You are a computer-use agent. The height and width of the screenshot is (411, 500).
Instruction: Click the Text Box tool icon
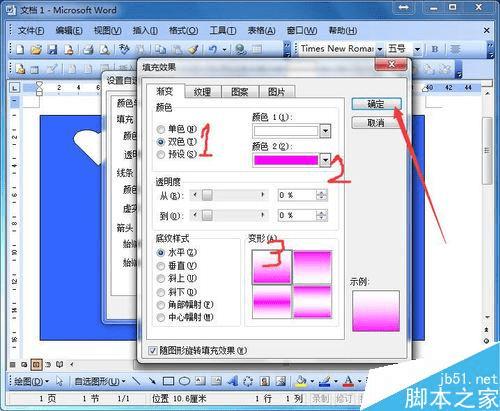[x=200, y=381]
